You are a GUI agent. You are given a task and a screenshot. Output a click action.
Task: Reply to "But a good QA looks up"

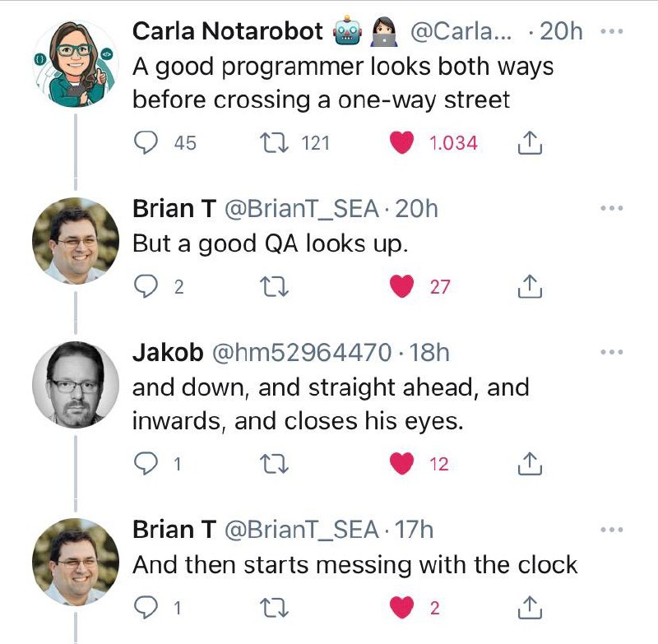[x=146, y=288]
